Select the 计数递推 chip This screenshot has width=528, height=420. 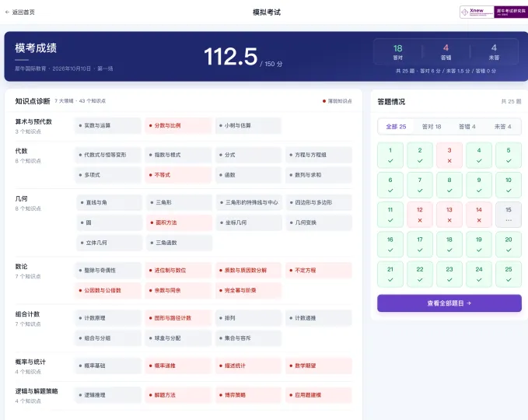tap(319, 318)
